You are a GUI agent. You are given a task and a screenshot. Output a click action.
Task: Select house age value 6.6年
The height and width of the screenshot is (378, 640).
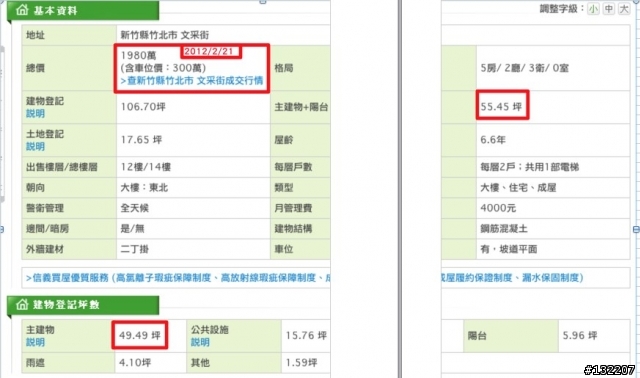[x=493, y=140]
